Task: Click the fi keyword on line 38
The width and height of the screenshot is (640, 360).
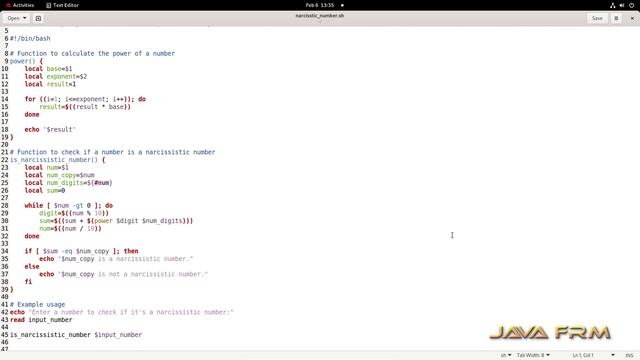Action: 28,282
